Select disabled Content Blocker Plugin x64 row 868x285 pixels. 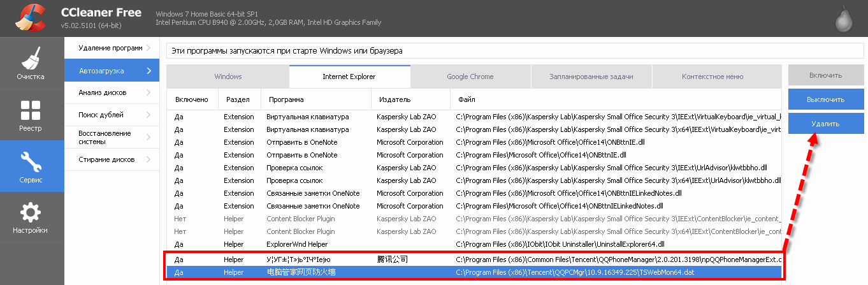coord(474,231)
